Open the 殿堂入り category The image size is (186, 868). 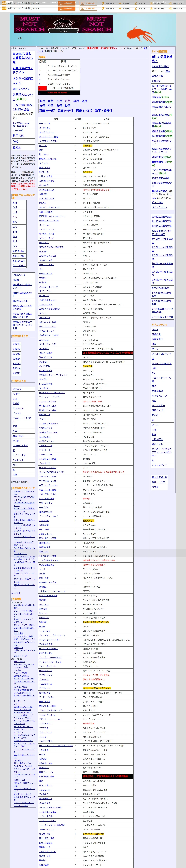click(17, 389)
